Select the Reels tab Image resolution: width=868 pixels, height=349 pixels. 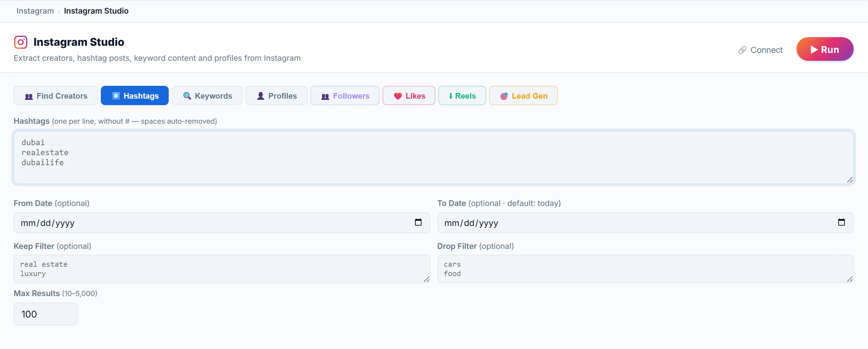(x=462, y=95)
